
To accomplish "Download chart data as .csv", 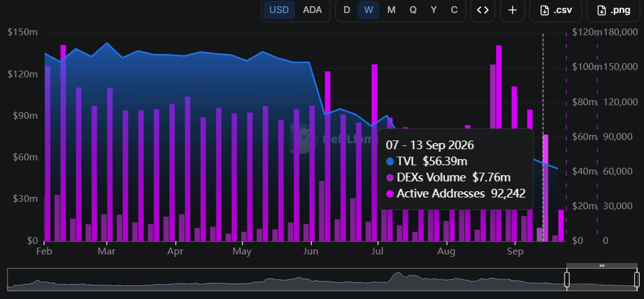I will coord(555,11).
